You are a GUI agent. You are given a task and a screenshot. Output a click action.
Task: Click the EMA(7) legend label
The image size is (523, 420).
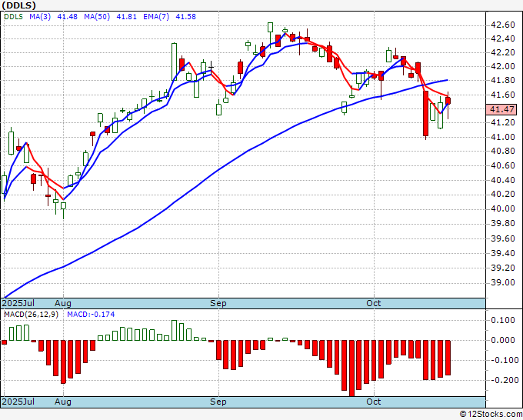[x=156, y=16]
